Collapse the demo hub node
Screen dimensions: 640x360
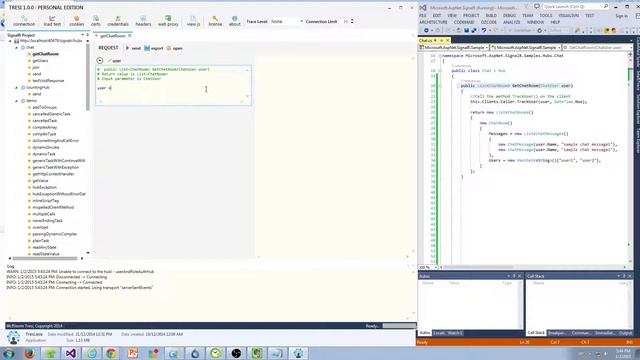[17, 101]
